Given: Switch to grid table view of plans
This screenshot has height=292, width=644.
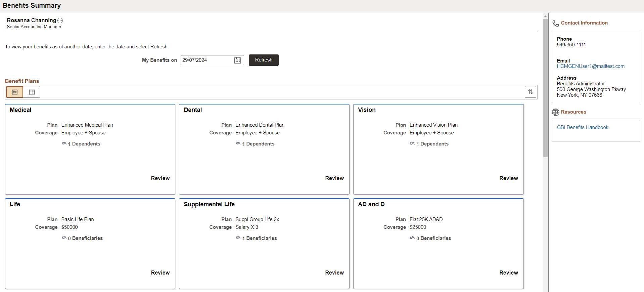Looking at the screenshot, I should [32, 92].
